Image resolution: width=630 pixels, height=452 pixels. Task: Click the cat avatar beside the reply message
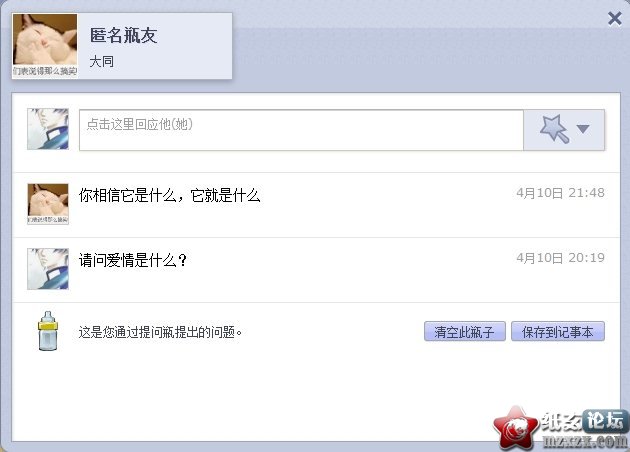[x=48, y=204]
